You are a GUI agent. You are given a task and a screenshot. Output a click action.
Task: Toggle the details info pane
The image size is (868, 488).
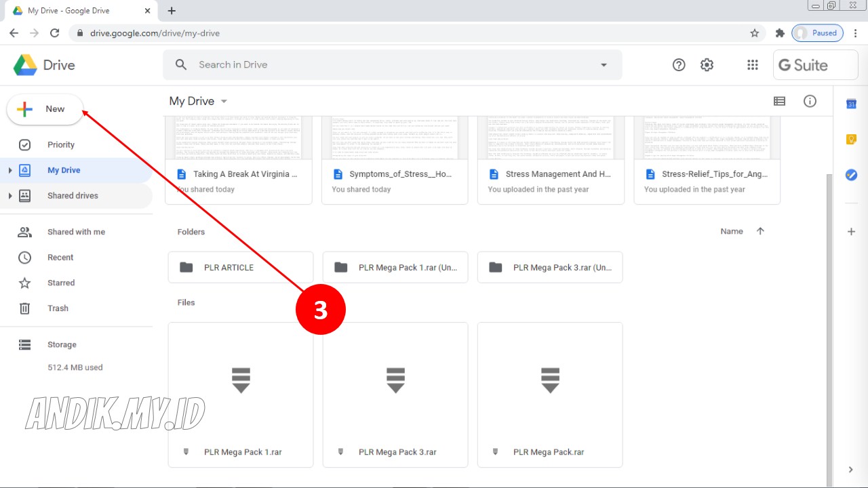[x=810, y=100]
